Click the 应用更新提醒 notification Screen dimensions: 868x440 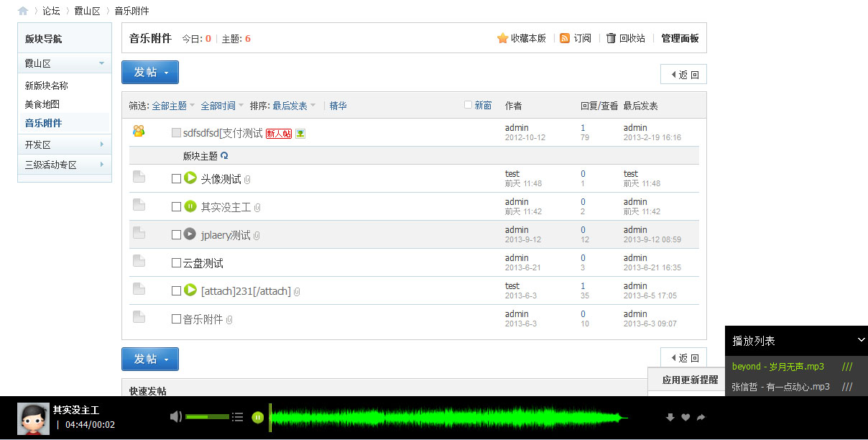click(690, 380)
